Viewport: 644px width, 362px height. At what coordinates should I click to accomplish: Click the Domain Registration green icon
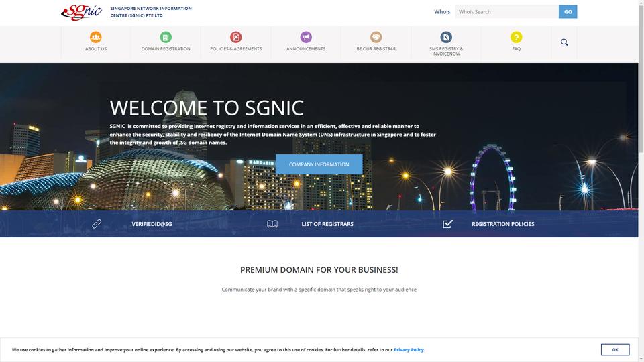click(166, 37)
